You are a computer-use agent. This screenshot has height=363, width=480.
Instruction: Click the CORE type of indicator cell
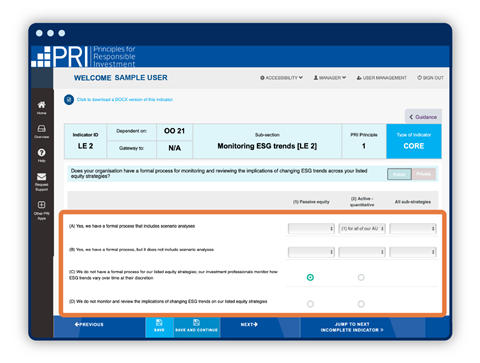pyautogui.click(x=414, y=141)
